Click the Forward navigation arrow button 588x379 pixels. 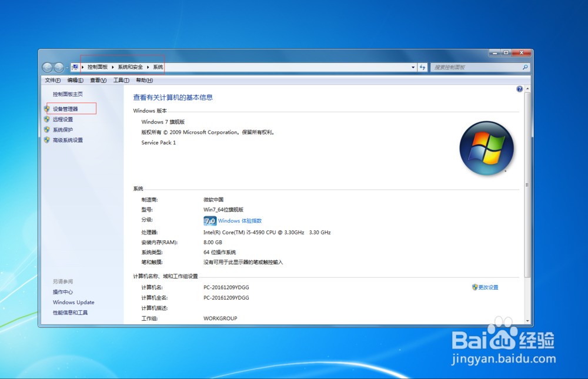coord(59,68)
